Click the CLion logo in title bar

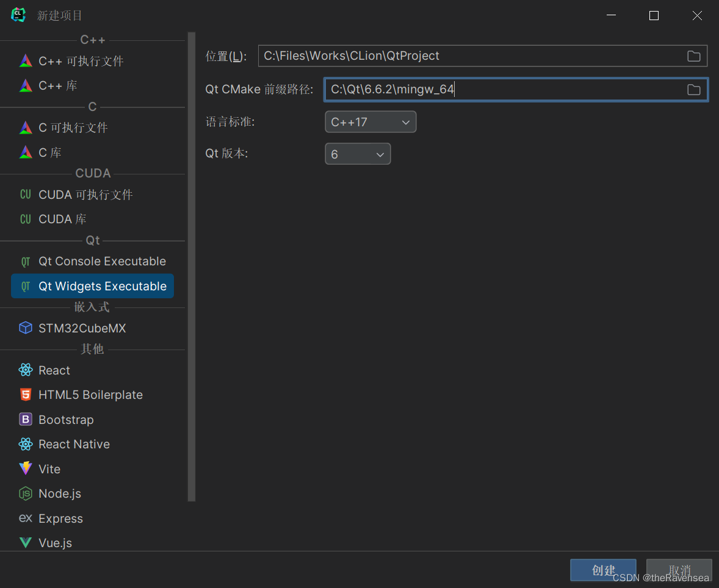click(18, 15)
